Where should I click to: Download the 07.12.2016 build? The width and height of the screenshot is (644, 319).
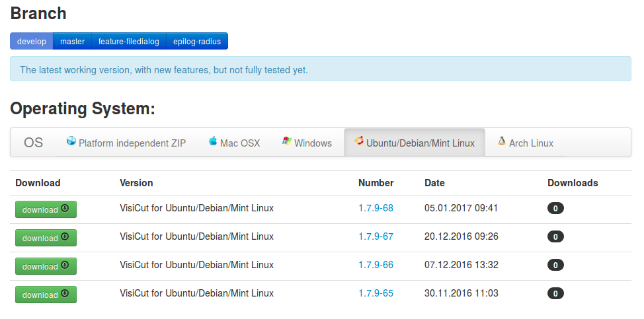click(x=46, y=266)
